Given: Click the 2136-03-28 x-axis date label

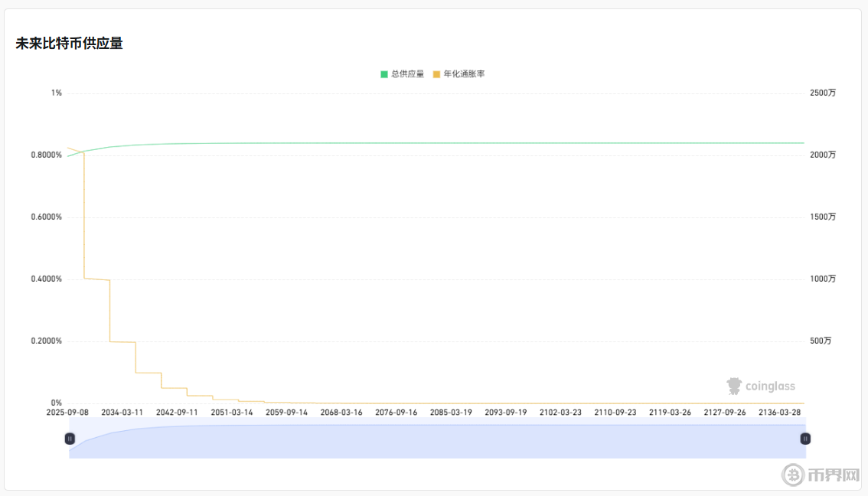Looking at the screenshot, I should tap(780, 413).
